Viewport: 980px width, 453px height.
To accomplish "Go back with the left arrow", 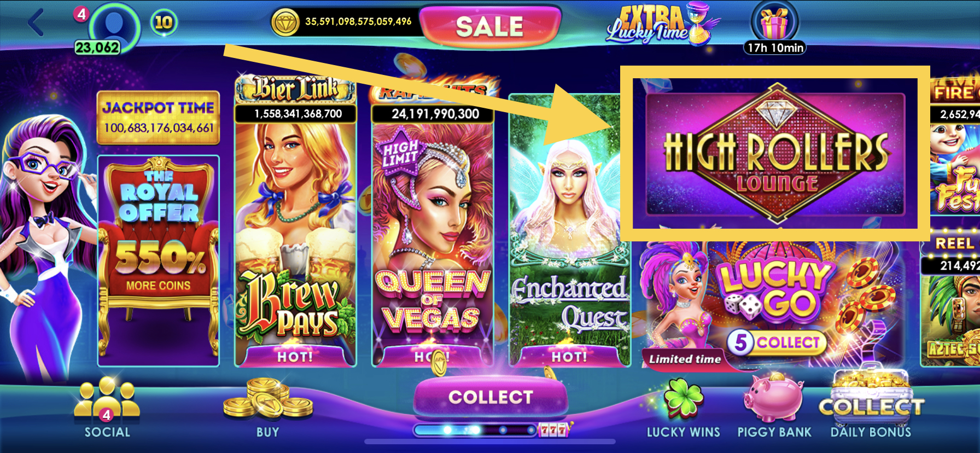I will [x=36, y=22].
